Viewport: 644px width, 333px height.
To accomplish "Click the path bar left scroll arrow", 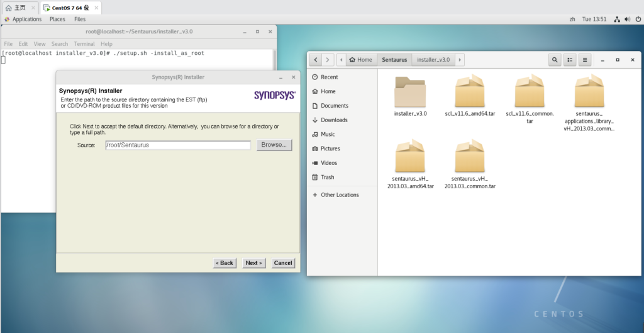I will [x=341, y=60].
